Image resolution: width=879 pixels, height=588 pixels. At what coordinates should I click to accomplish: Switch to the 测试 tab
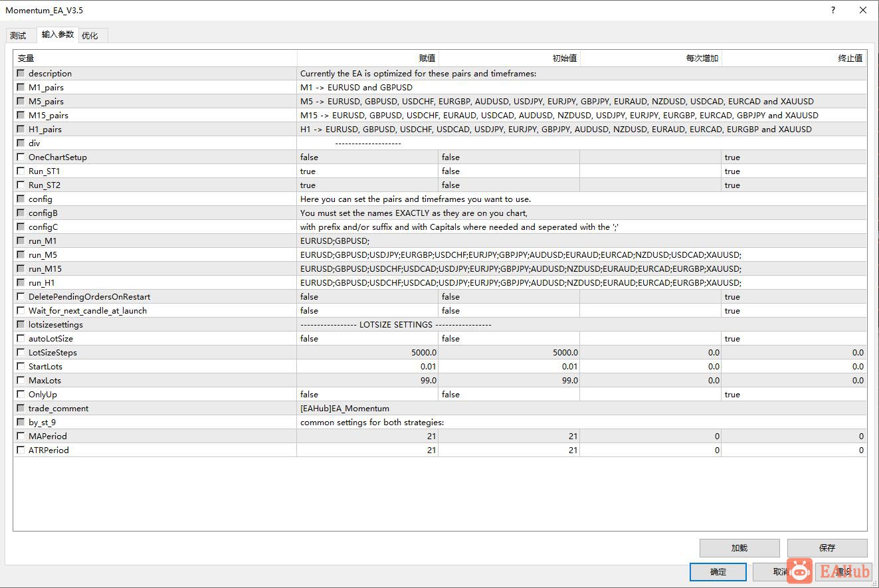click(18, 35)
